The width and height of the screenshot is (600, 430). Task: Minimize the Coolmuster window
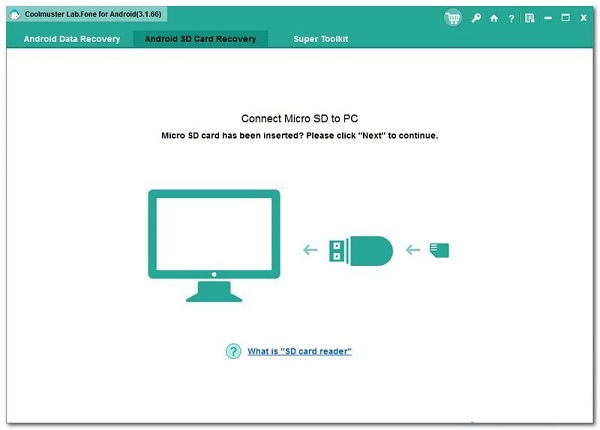click(x=547, y=18)
